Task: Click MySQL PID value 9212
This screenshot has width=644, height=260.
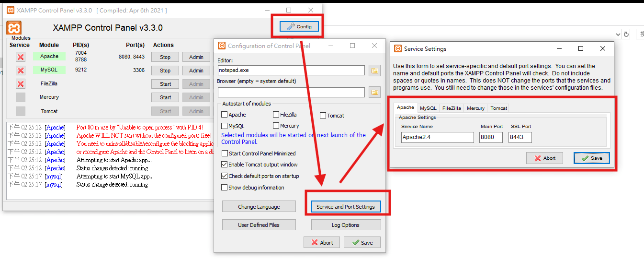Action: [x=81, y=70]
